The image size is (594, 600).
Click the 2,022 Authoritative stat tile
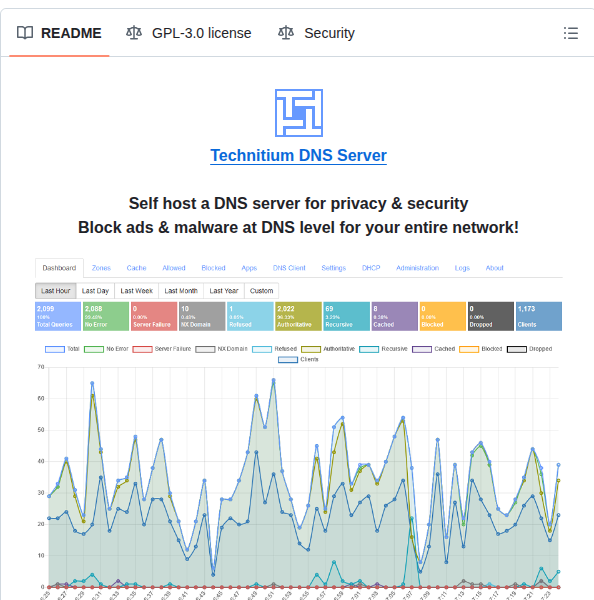(x=299, y=316)
